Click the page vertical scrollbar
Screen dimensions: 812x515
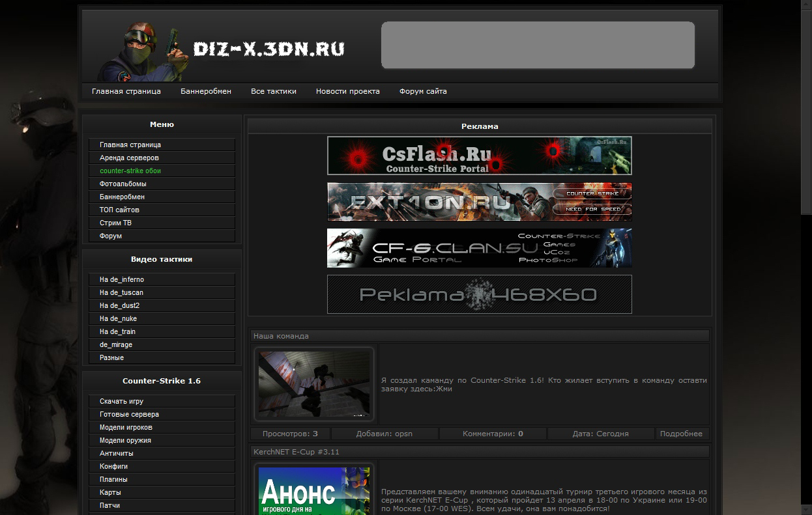[x=806, y=130]
